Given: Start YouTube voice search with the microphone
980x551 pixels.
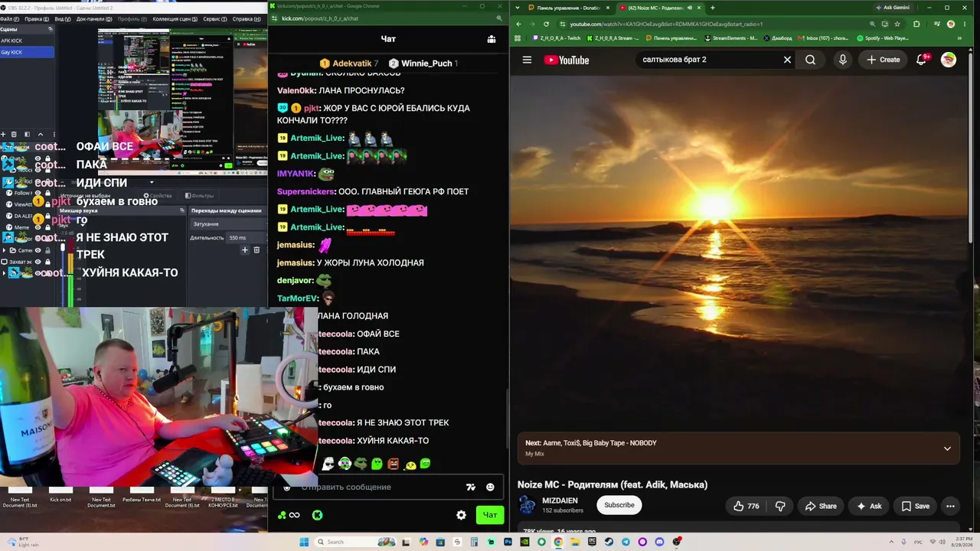Looking at the screenshot, I should [842, 60].
